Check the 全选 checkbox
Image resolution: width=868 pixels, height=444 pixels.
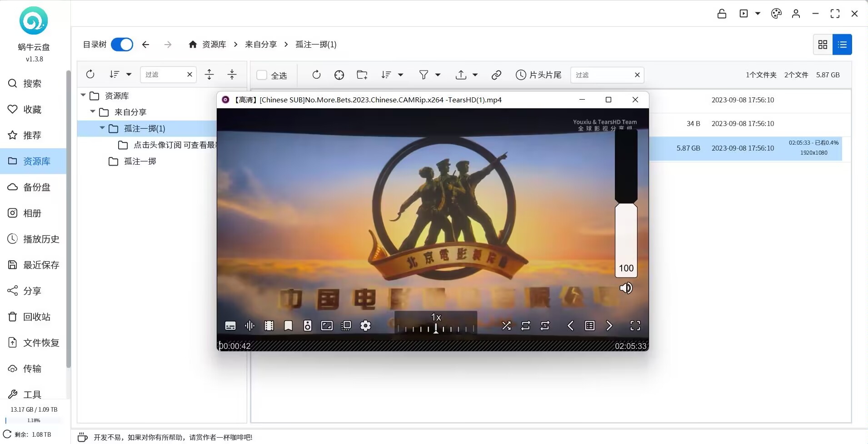[x=262, y=75]
